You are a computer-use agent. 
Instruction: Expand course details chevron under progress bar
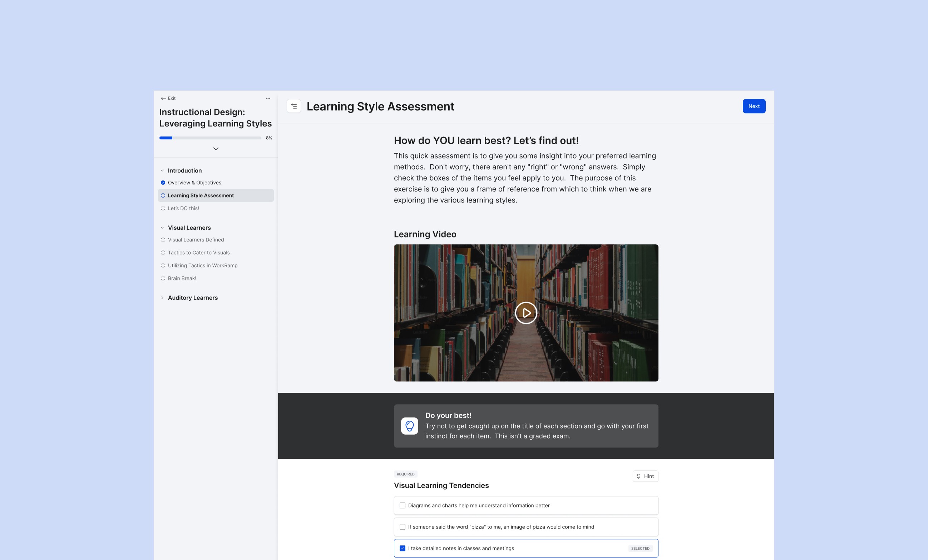click(216, 149)
